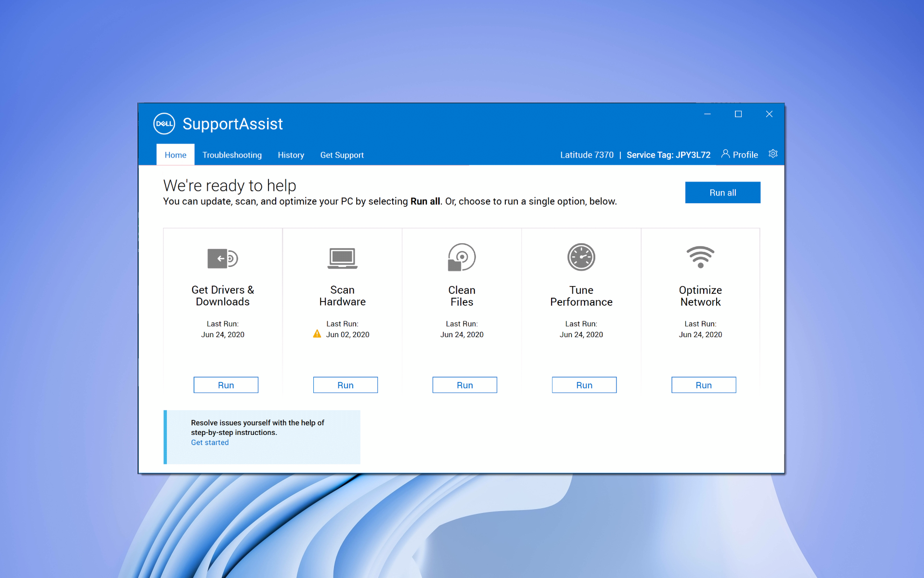Run the Clean Files option
Viewport: 924px width, 578px height.
click(x=465, y=385)
